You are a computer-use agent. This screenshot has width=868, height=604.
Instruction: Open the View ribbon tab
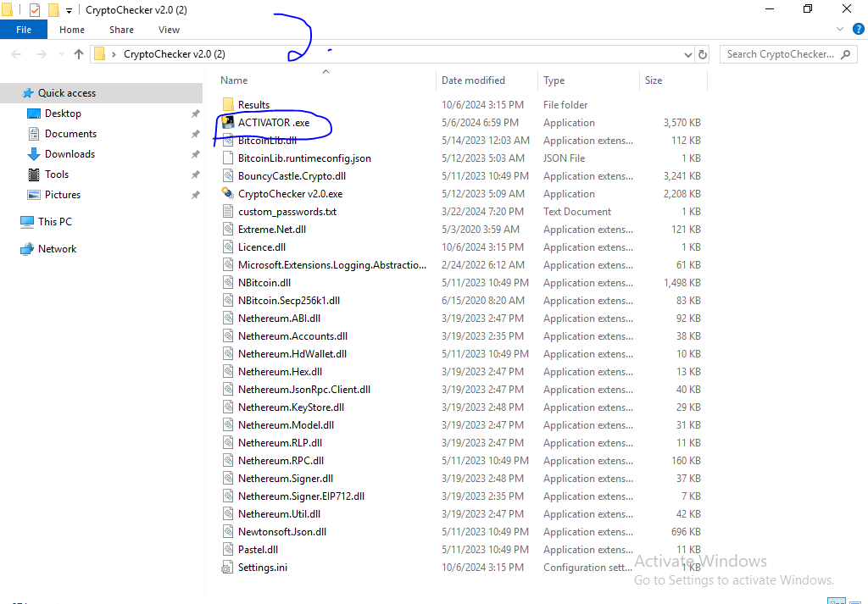[169, 30]
